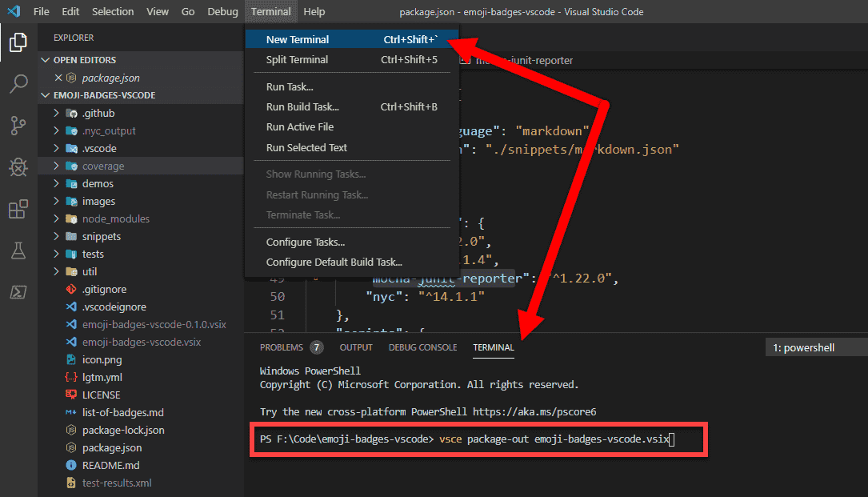Open the Debug view bug icon
Viewport: 868px width, 497px height.
tap(18, 167)
